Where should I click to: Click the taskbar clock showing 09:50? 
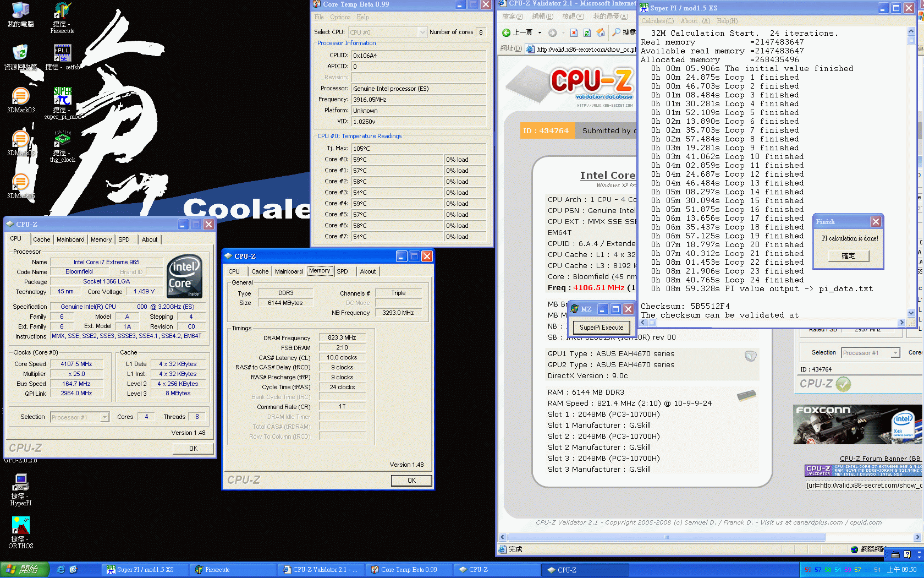click(x=901, y=570)
